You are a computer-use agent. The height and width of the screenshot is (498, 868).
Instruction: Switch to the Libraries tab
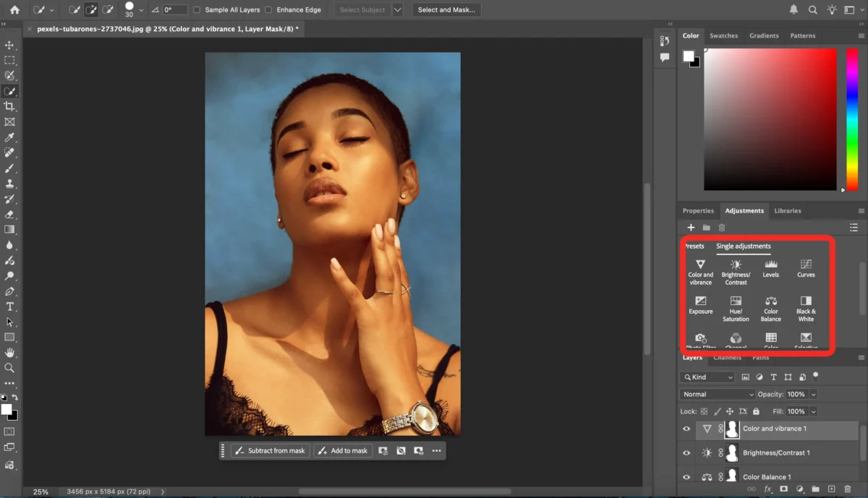pos(787,211)
